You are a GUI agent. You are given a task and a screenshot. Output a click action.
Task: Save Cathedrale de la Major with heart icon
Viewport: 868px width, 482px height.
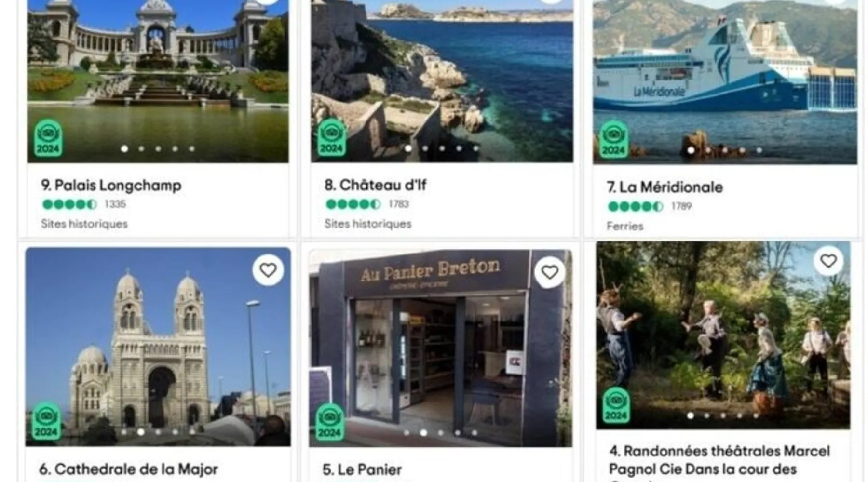coord(268,270)
